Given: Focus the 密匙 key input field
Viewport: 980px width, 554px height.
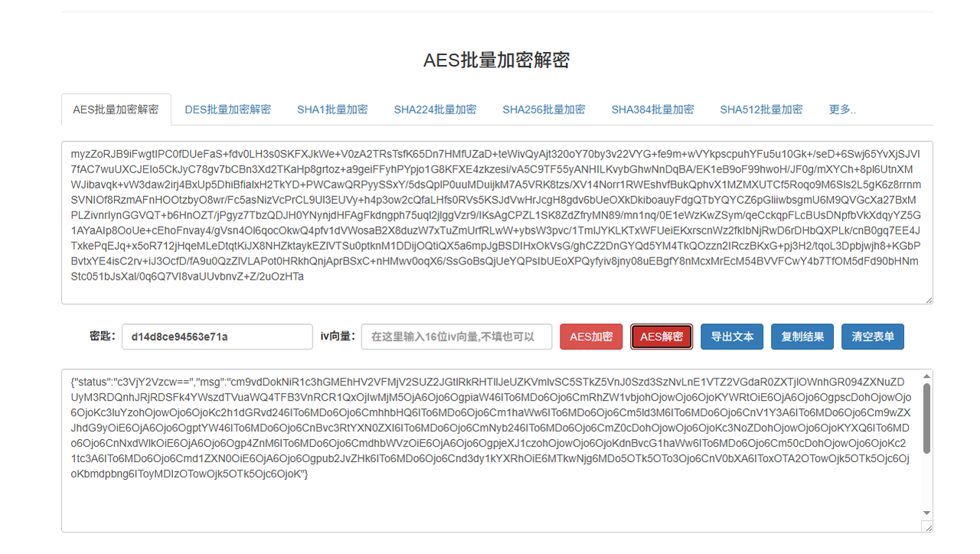Looking at the screenshot, I should click(x=217, y=336).
